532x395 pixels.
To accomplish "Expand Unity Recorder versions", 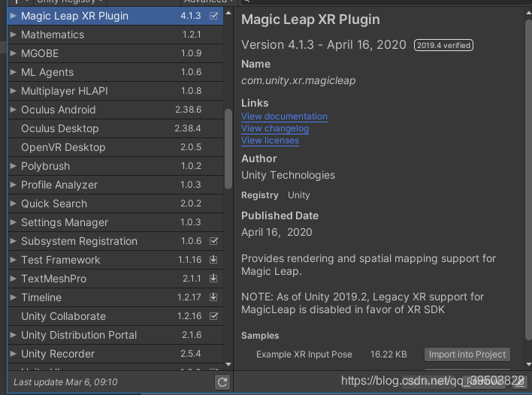I will (14, 354).
